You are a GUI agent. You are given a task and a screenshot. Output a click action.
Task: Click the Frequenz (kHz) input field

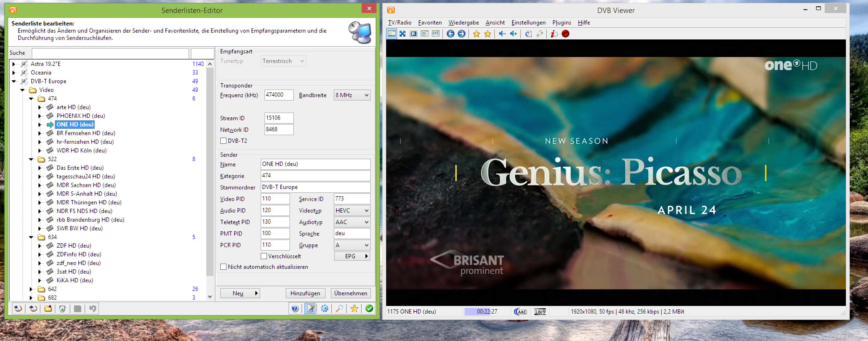[279, 95]
